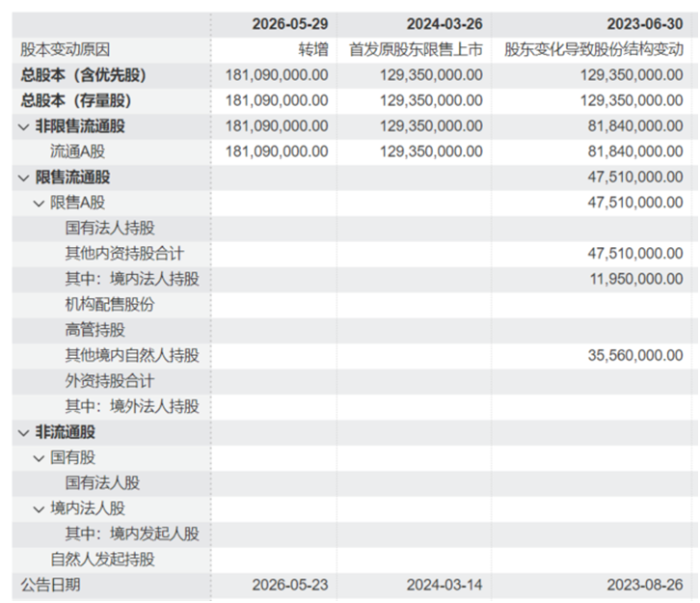Viewport: 700px width, 603px height.
Task: Collapse the 国有股 group chevron
Action: [39, 458]
